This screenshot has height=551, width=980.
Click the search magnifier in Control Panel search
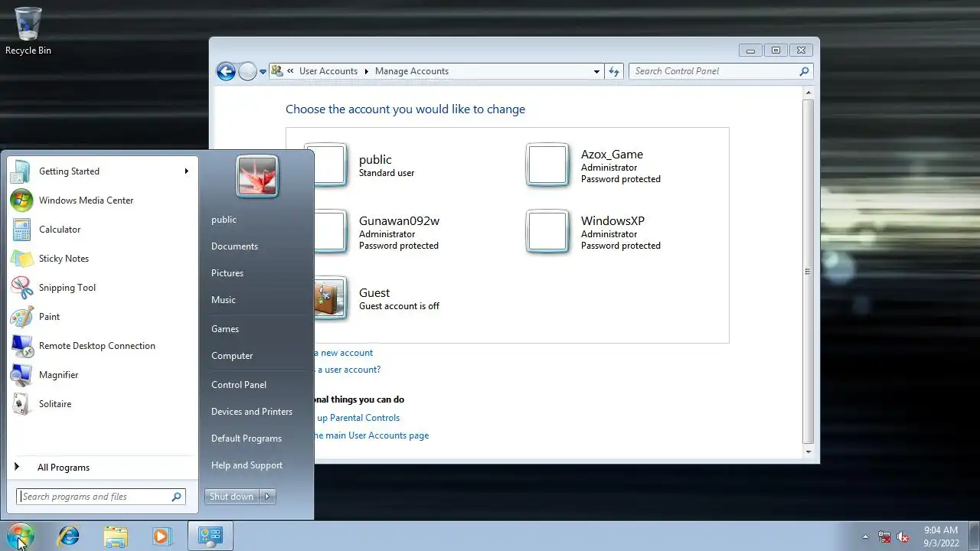click(804, 71)
